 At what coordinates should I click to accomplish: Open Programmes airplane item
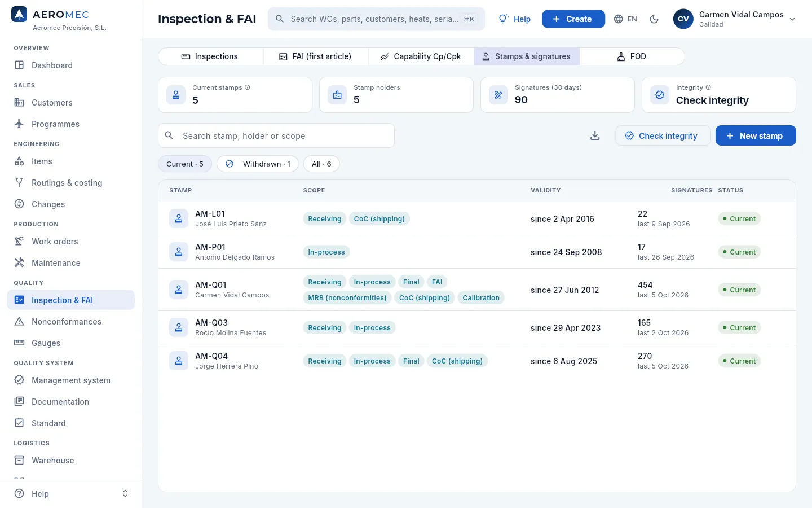coord(70,124)
